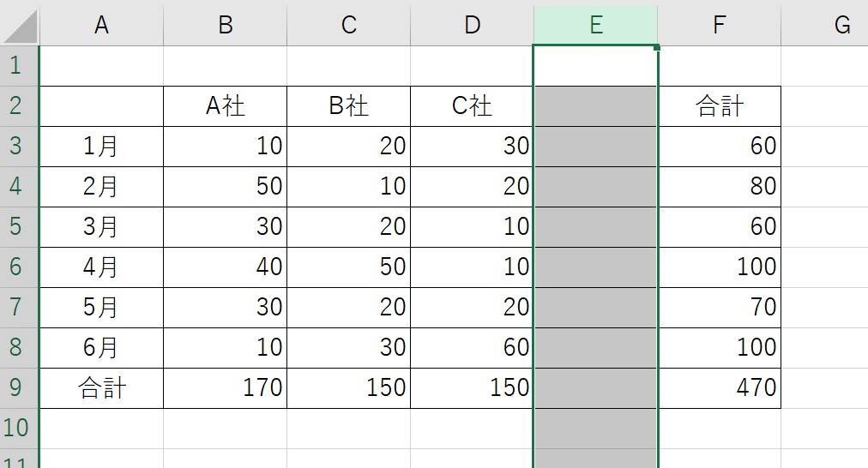This screenshot has height=468, width=868.
Task: Select the 合計 label in row 9
Action: (101, 387)
